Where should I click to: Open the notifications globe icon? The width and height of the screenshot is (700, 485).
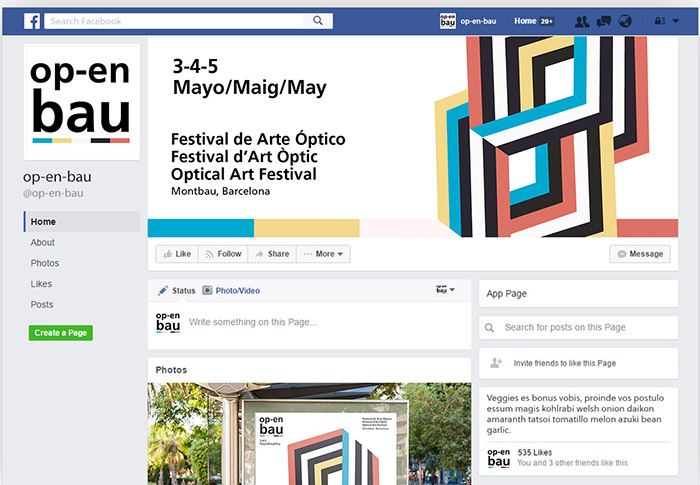pos(625,21)
